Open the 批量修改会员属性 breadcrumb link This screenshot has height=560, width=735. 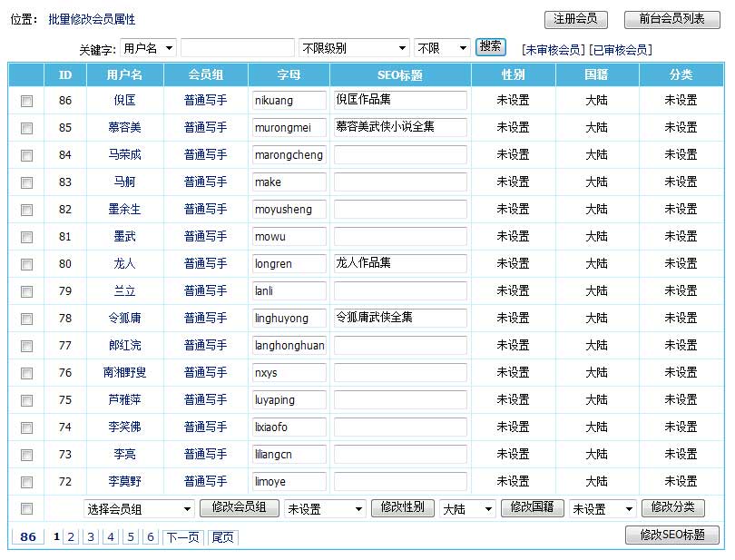(92, 19)
